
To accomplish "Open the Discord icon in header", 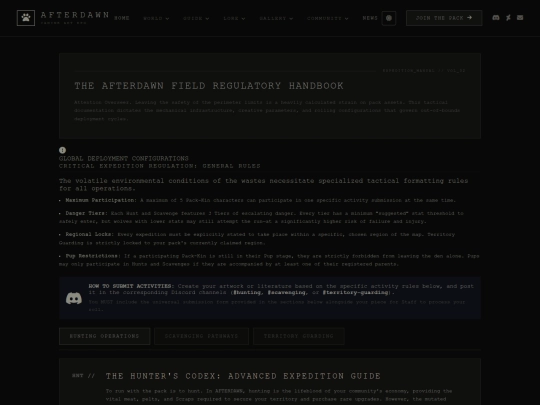I will (496, 18).
